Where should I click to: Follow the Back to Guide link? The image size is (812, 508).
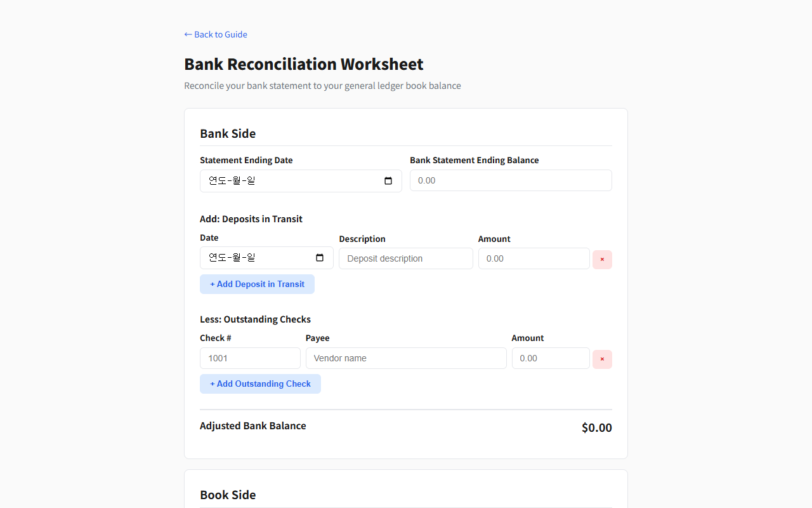[x=215, y=34]
